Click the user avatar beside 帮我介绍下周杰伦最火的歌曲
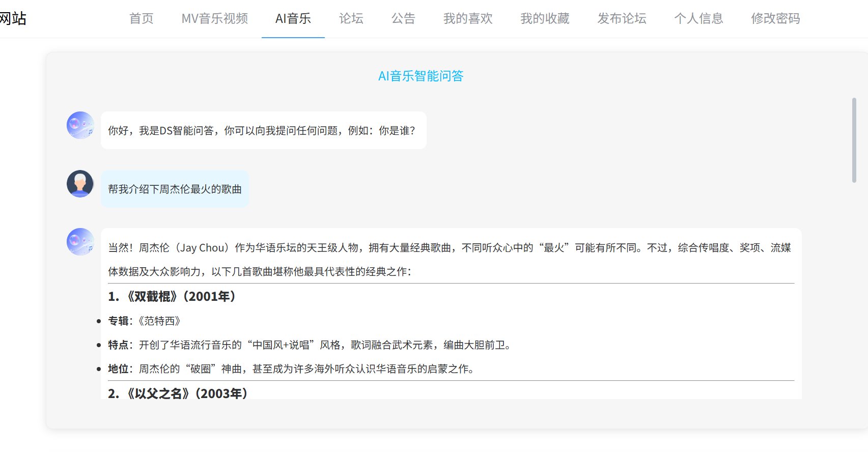Screen dimensions: 868x452 (x=80, y=184)
